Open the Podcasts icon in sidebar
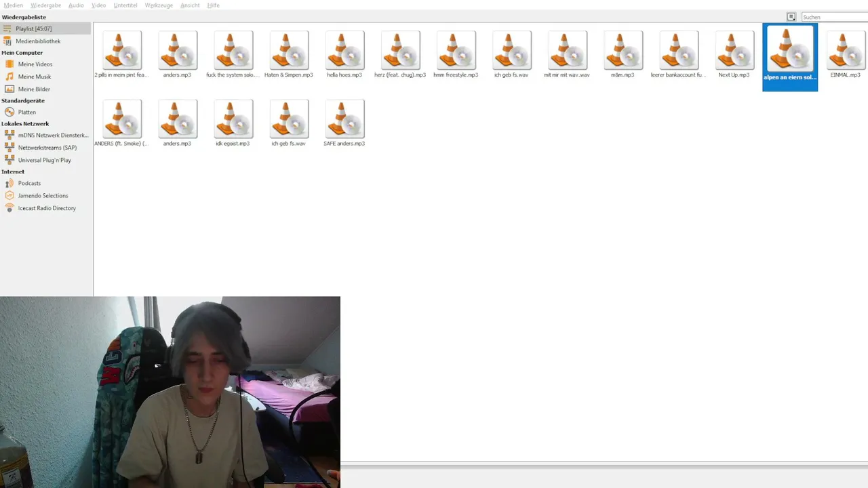The width and height of the screenshot is (868, 488). pos(9,183)
